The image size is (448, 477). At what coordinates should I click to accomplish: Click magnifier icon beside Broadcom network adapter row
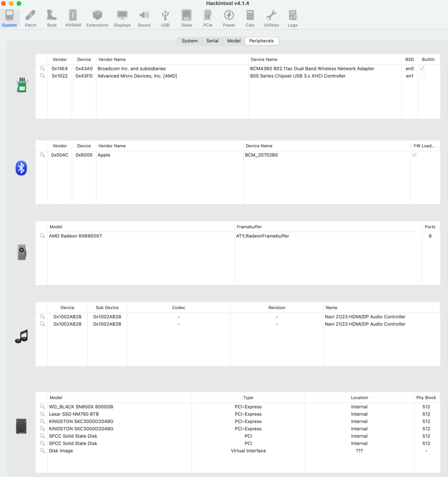[x=42, y=68]
